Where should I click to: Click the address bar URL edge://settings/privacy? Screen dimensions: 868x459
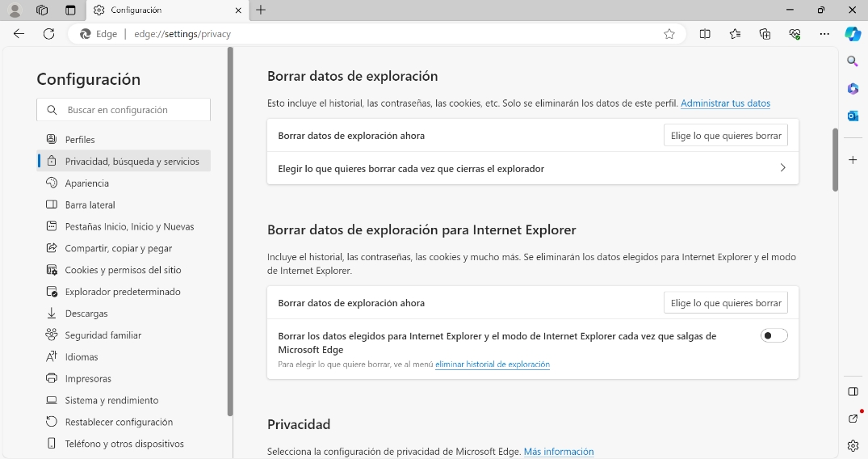(x=182, y=34)
